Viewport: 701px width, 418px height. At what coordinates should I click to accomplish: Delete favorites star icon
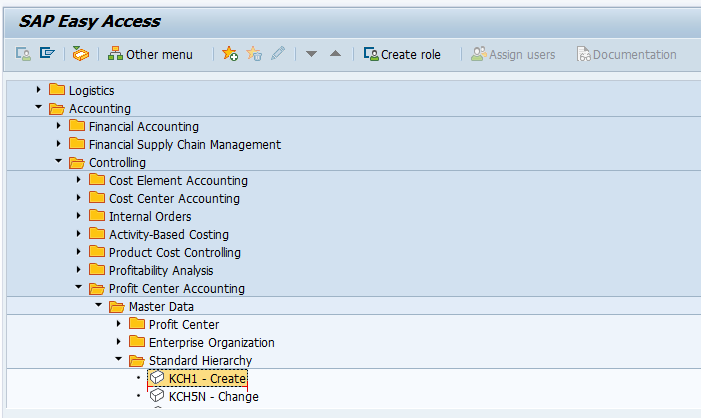(x=254, y=53)
